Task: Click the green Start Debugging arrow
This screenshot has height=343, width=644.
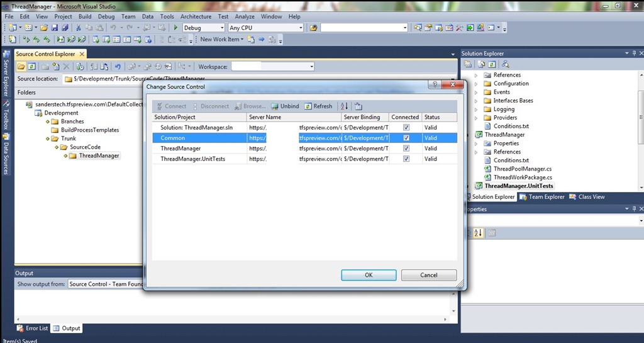Action: (163, 28)
